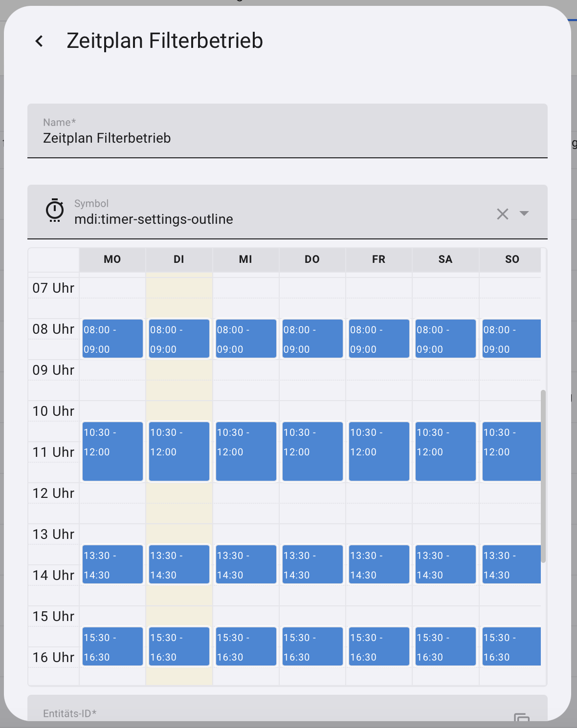
Task: Click the timer-settings icon in Symbol field
Action: tap(55, 211)
